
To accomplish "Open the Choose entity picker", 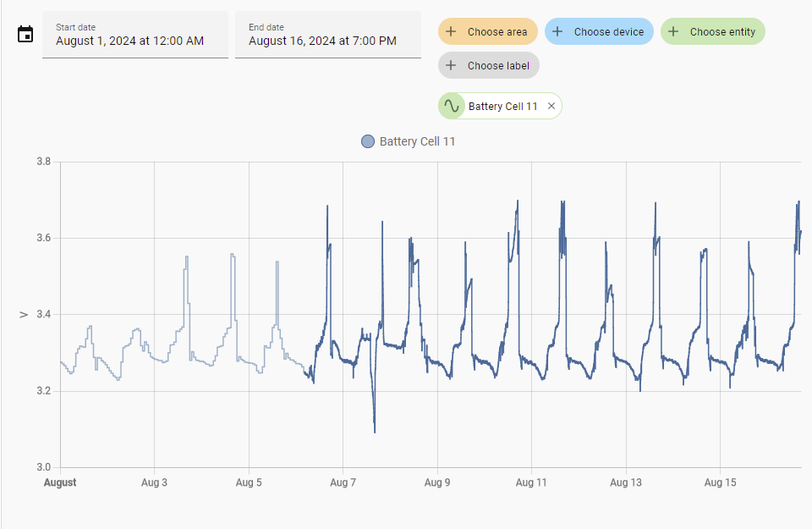I will pyautogui.click(x=712, y=31).
